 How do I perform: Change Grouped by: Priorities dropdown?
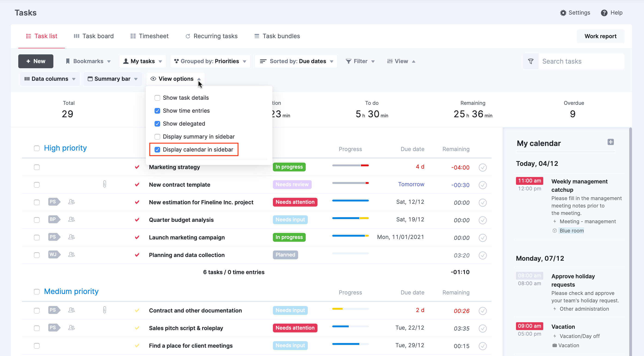click(210, 61)
